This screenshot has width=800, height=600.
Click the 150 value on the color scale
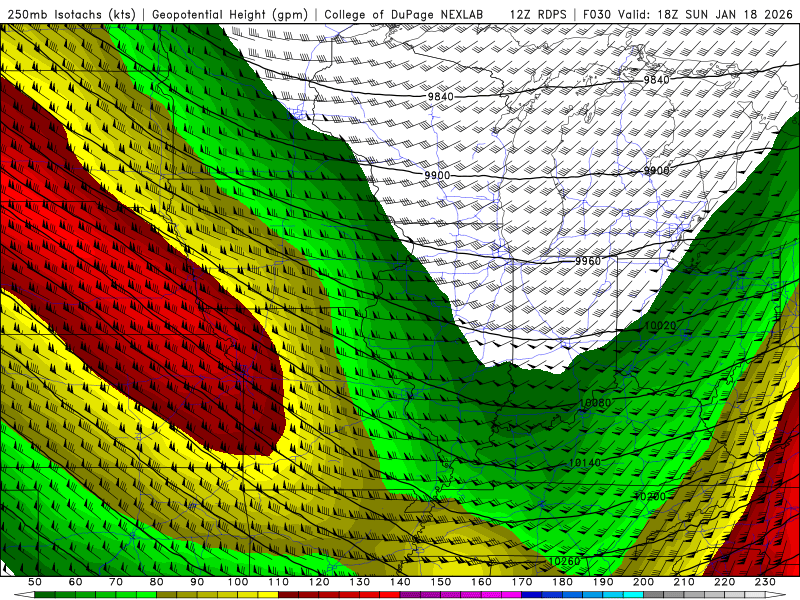(x=440, y=582)
